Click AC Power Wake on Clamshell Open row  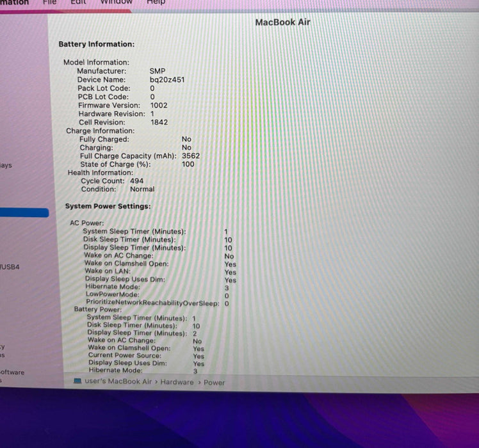click(x=160, y=264)
